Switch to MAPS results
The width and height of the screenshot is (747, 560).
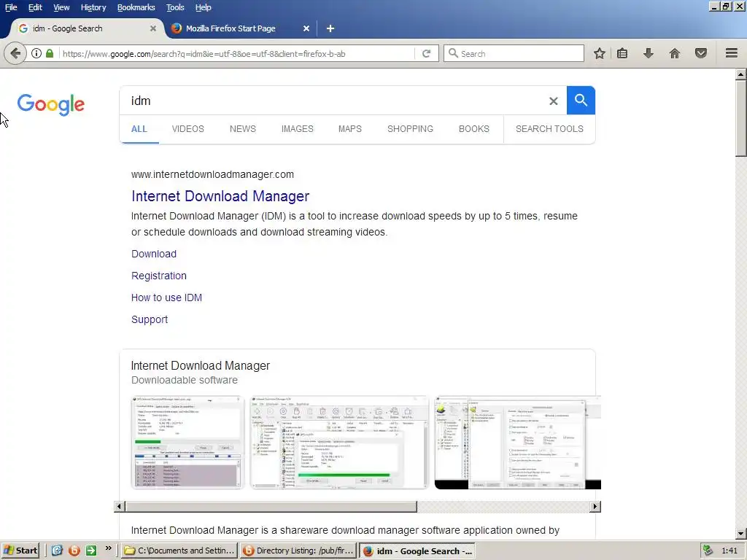(x=349, y=129)
